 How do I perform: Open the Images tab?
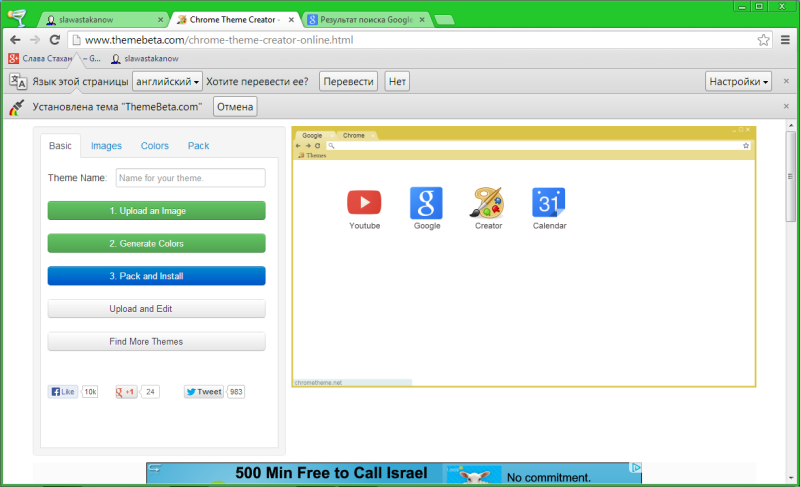106,146
